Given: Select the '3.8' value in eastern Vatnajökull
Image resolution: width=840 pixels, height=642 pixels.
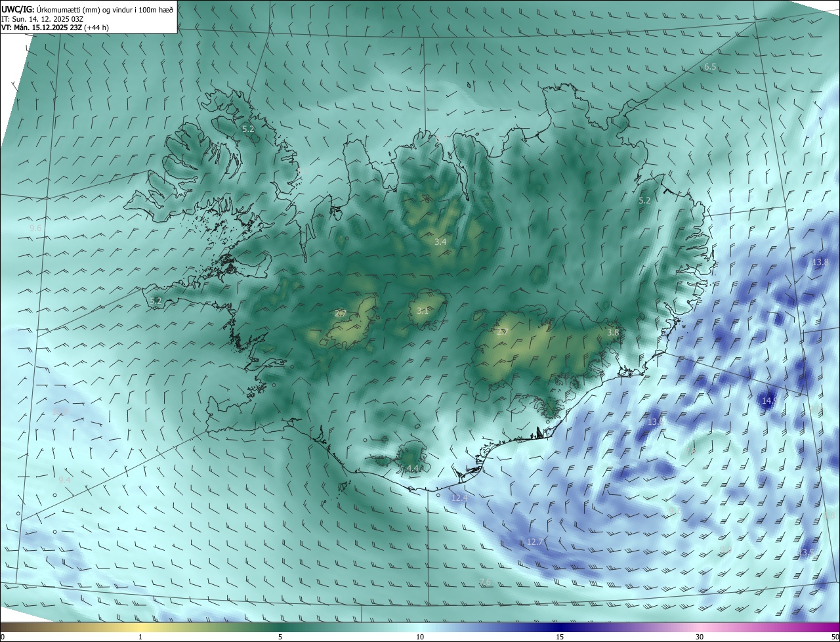Looking at the screenshot, I should pos(613,333).
